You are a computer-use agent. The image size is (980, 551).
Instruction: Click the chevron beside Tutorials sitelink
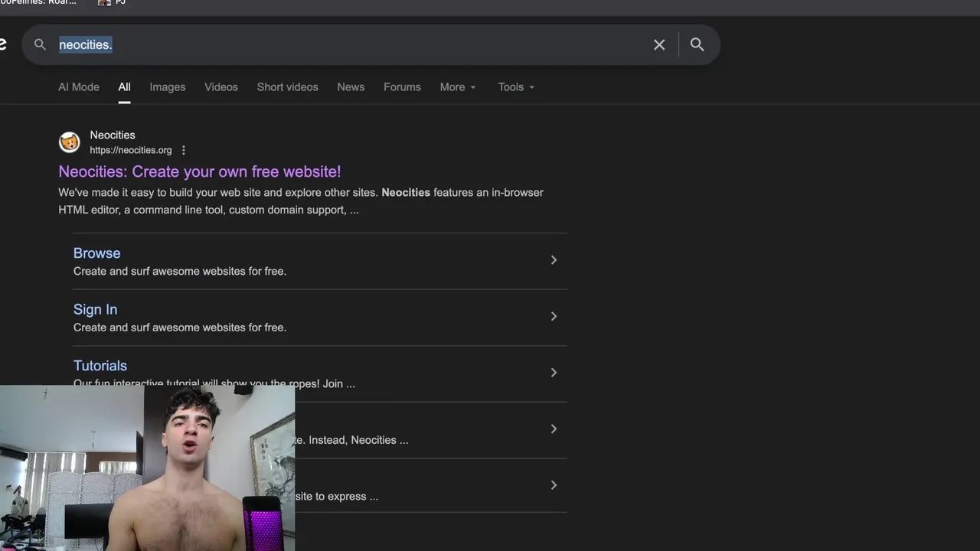554,373
